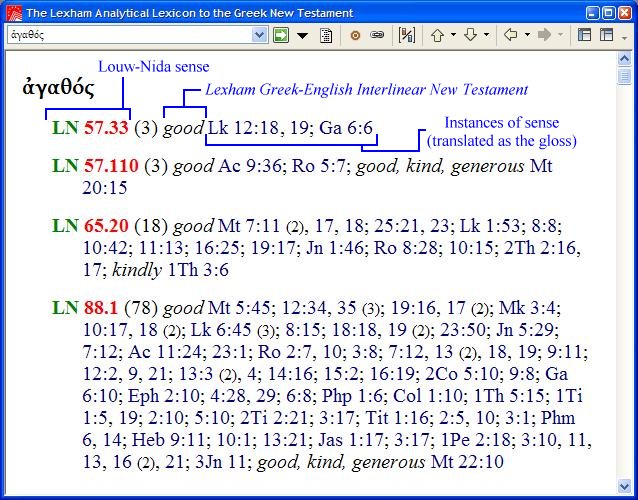Open dropdown next to the up arrow

(453, 35)
